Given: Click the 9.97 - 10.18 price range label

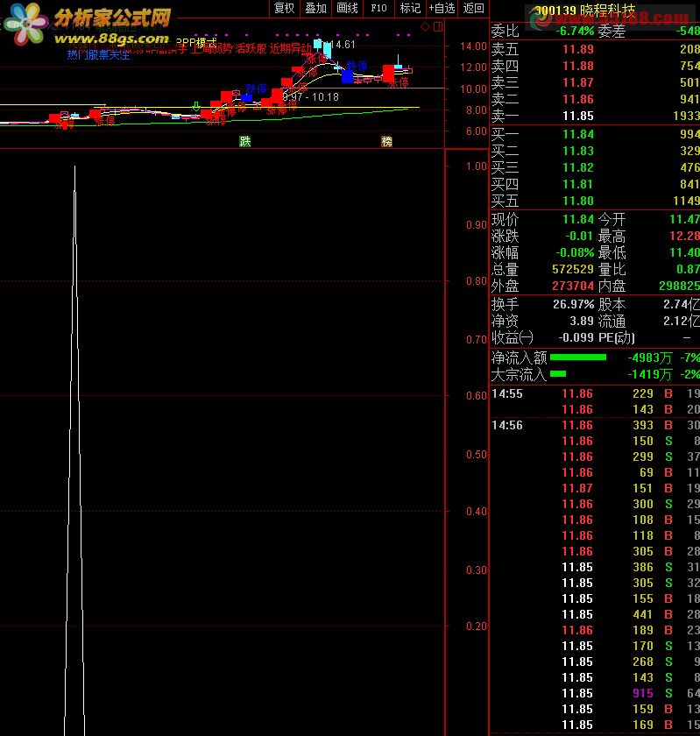Looking at the screenshot, I should coord(311,97).
